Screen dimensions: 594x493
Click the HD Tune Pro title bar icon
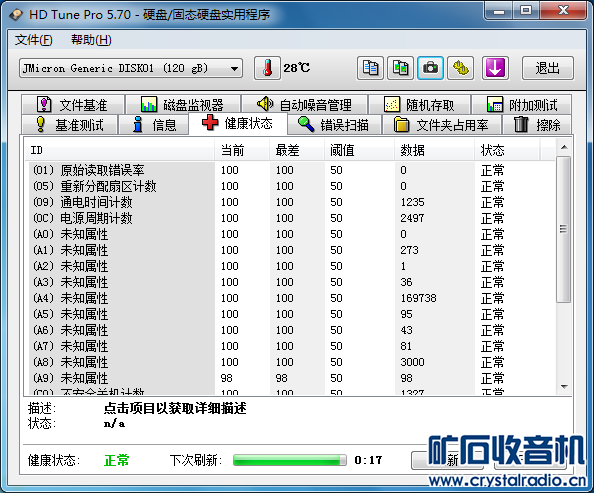[x=16, y=15]
